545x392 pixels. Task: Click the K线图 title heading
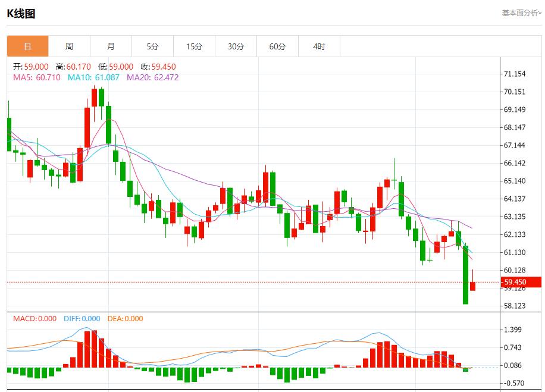tap(21, 14)
